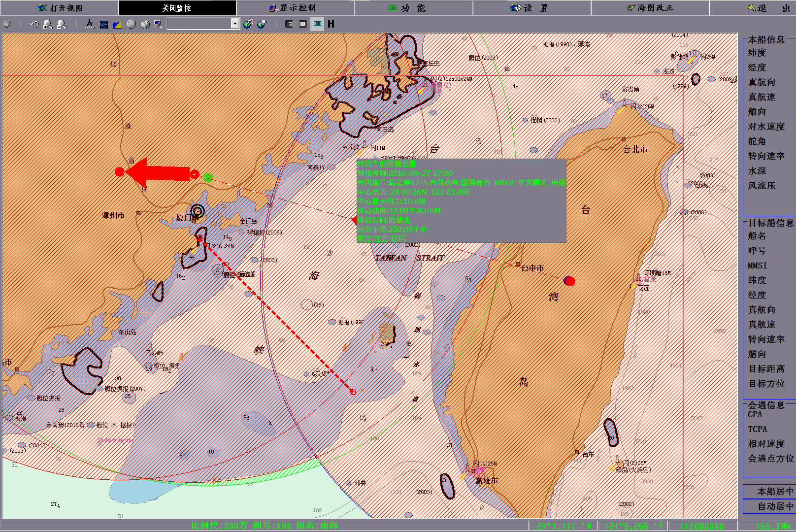Click the TCPA label in encounter panel
This screenshot has width=796, height=532.
[x=757, y=429]
